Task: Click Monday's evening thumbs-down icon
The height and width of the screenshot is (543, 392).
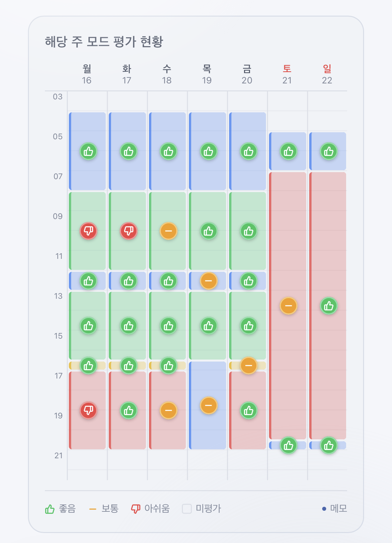Action: (88, 410)
